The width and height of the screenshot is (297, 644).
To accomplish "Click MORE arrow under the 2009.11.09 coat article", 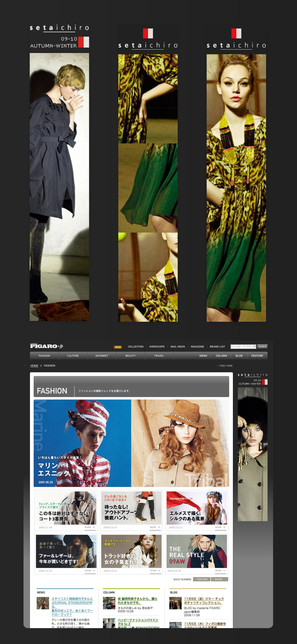I will [x=90, y=527].
